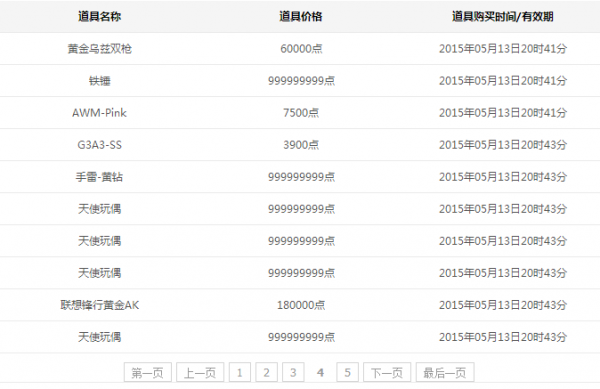Select current page number 4

(x=320, y=372)
